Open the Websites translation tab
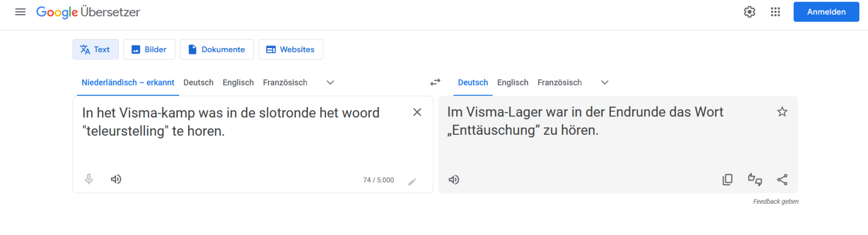The height and width of the screenshot is (235, 868). pyautogui.click(x=291, y=49)
